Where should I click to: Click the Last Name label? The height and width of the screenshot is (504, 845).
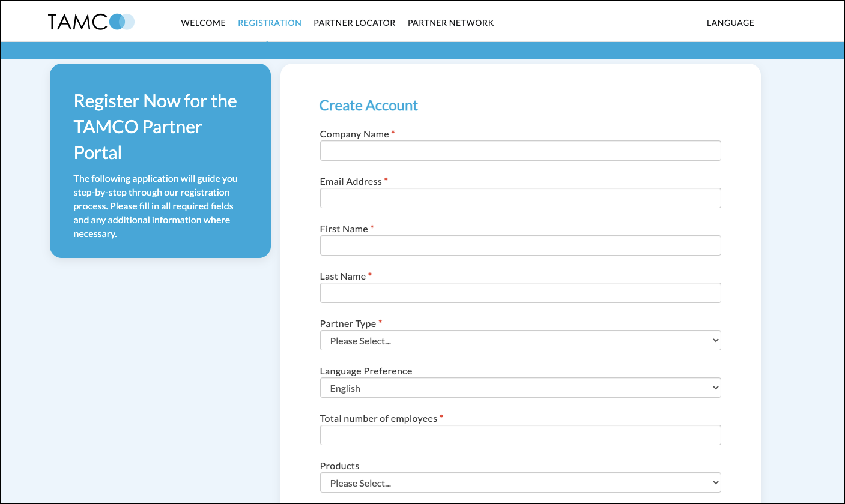coord(343,277)
